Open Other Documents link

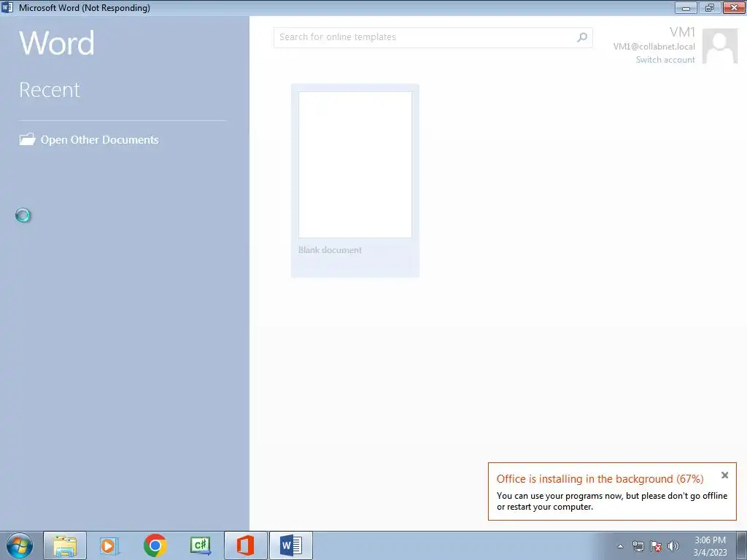pos(99,139)
